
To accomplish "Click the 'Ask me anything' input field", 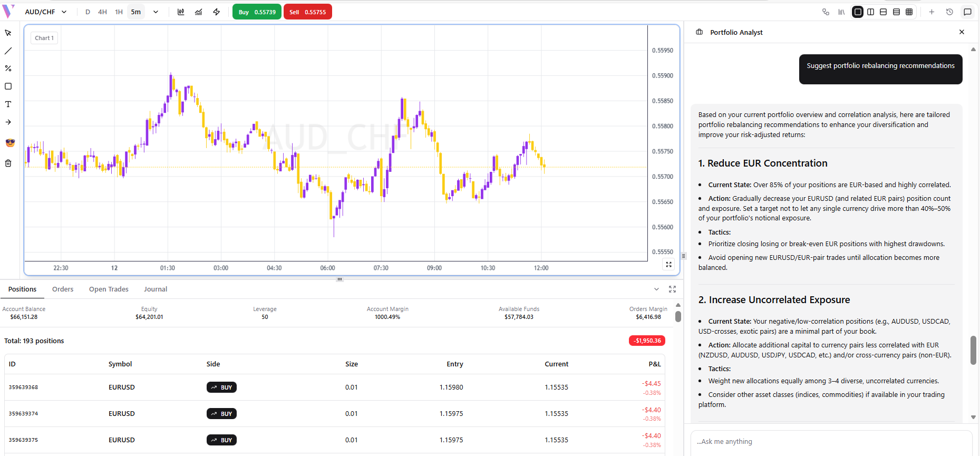I will click(830, 442).
